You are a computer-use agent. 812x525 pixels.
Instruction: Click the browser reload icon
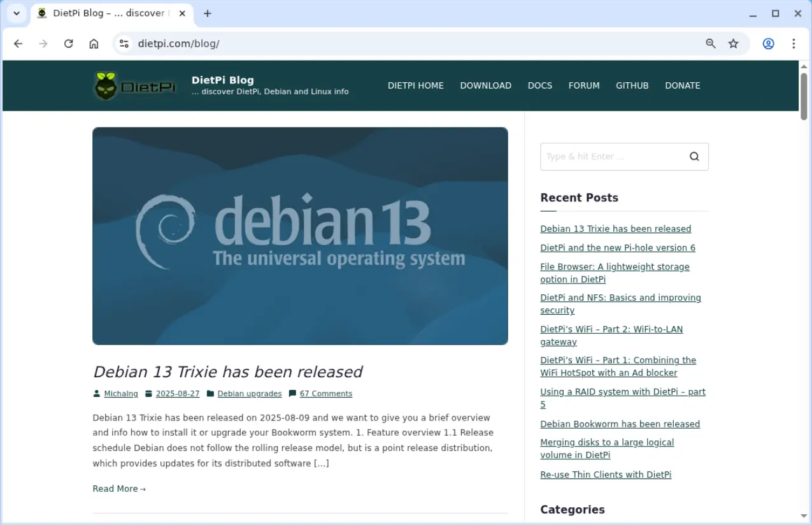pyautogui.click(x=69, y=44)
